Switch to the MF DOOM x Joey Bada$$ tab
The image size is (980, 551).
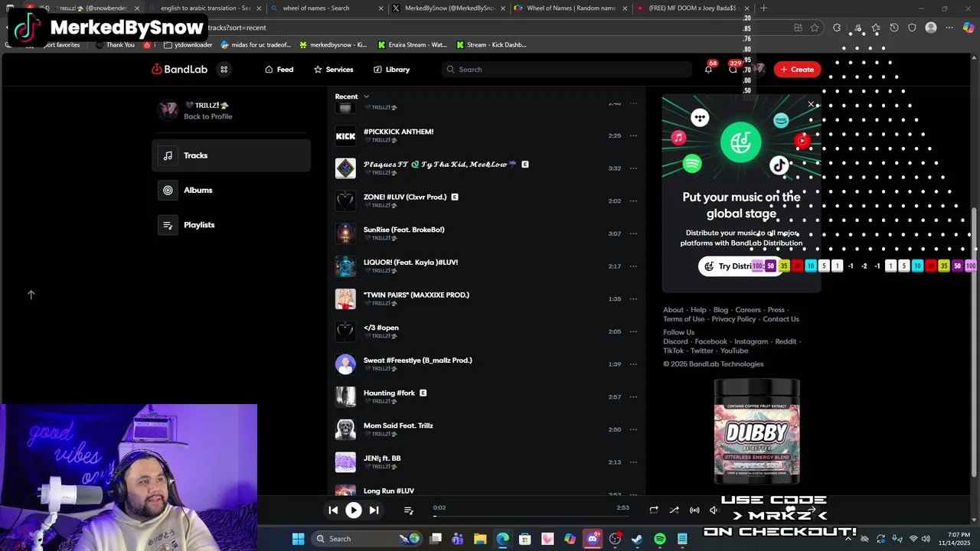[691, 8]
